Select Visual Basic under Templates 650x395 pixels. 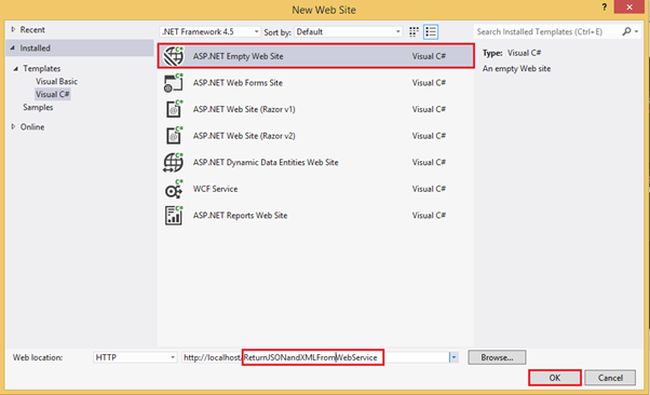56,82
